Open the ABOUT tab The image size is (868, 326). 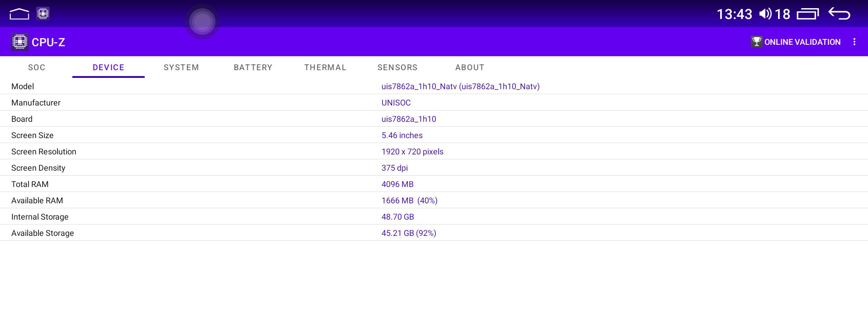coord(470,67)
